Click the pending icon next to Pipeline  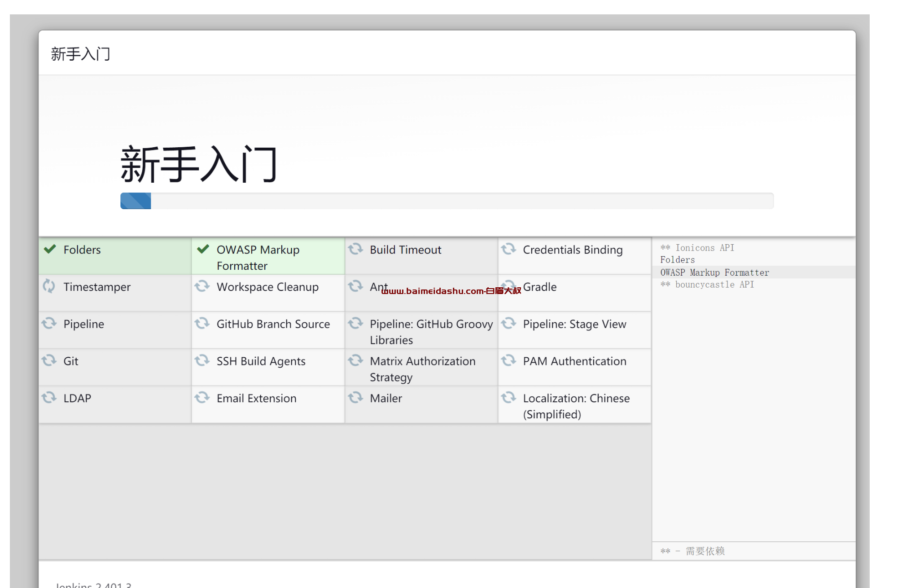pyautogui.click(x=49, y=323)
